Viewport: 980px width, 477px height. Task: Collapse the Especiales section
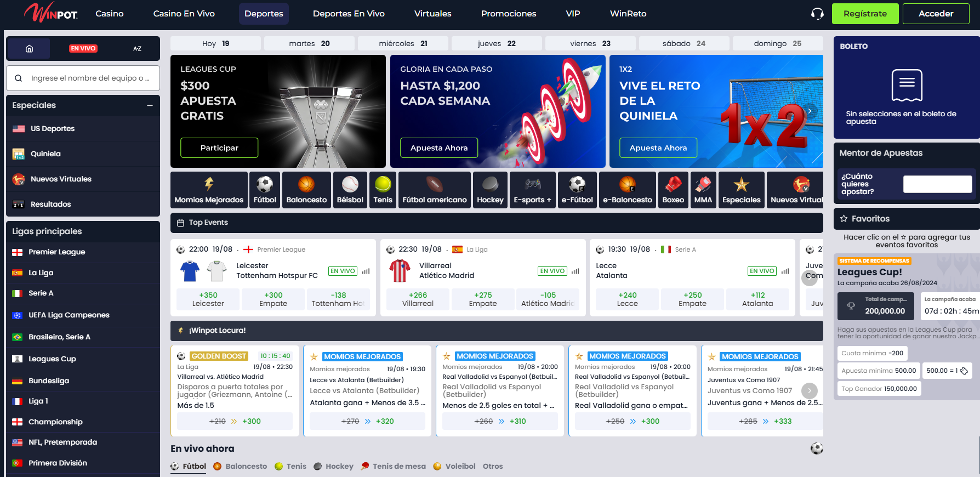(150, 105)
